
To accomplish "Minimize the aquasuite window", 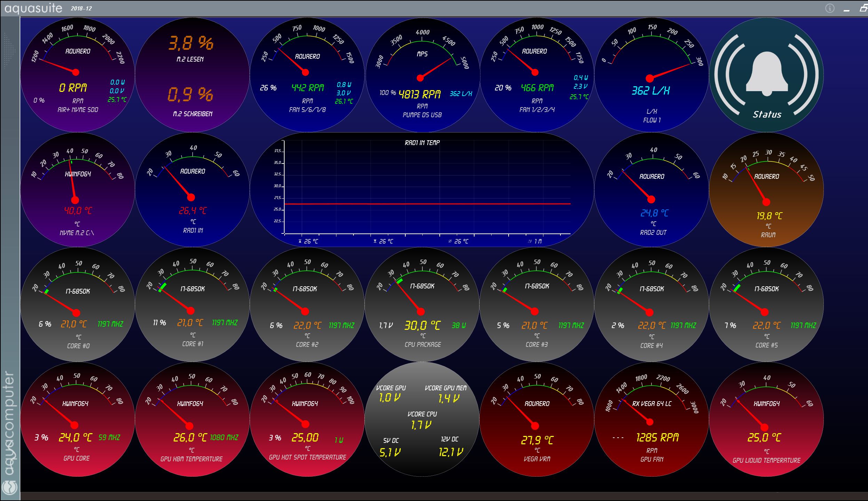I will click(847, 9).
